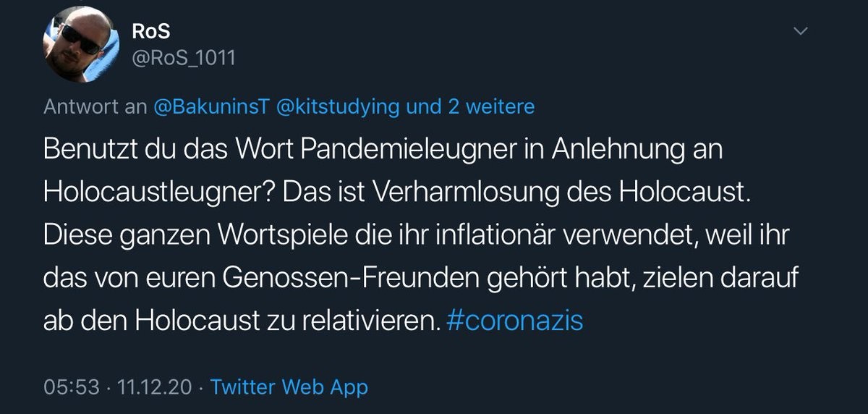Image resolution: width=868 pixels, height=414 pixels.
Task: Click the 05:53 timestamp
Action: [x=71, y=387]
